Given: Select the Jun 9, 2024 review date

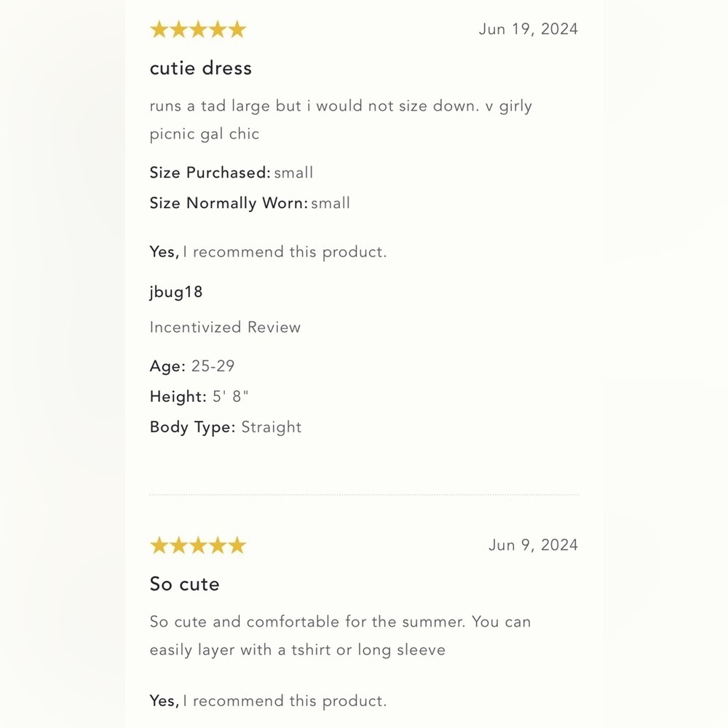Looking at the screenshot, I should (x=533, y=545).
